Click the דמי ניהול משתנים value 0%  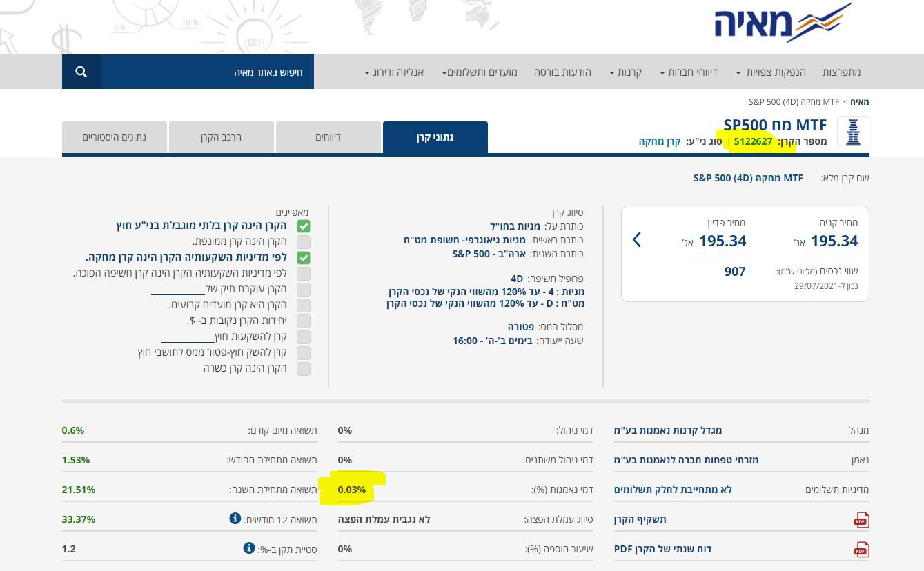pos(345,460)
